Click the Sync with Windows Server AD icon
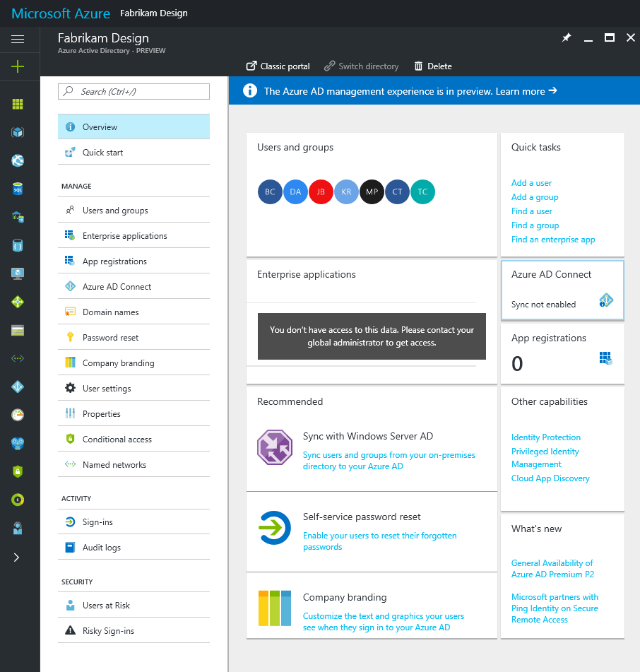Image resolution: width=640 pixels, height=672 pixels. [x=275, y=447]
